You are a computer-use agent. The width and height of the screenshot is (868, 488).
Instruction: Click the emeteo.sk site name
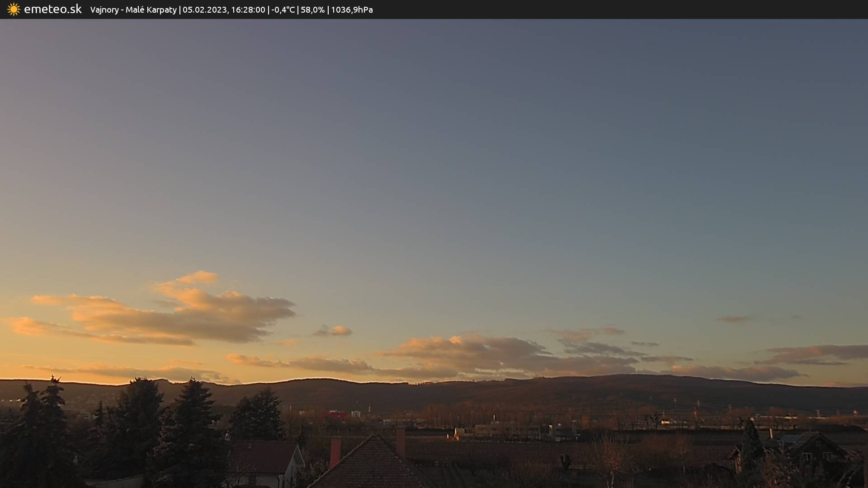[x=52, y=9]
